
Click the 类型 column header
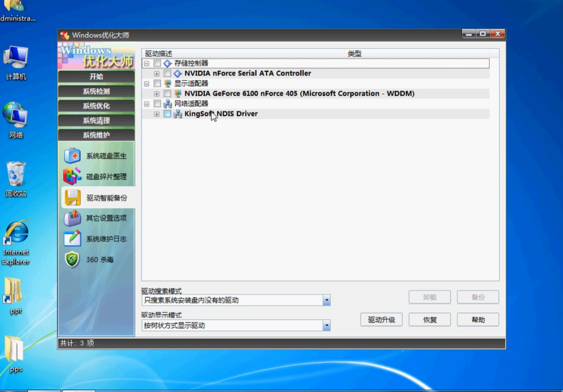417,54
